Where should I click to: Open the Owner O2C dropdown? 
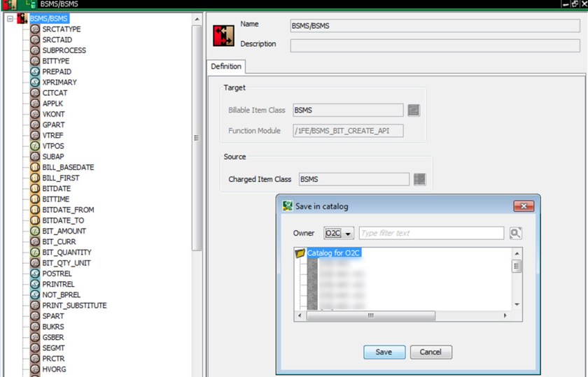click(339, 233)
